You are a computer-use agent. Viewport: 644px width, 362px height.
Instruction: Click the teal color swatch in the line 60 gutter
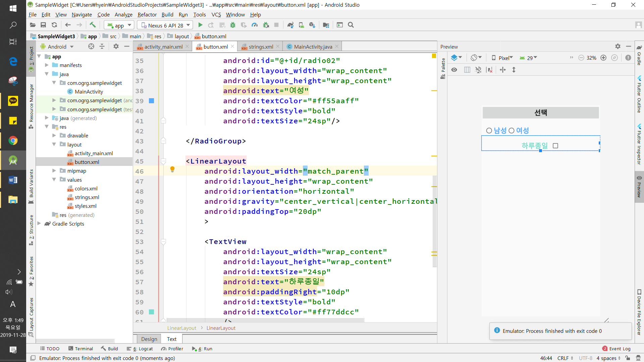[x=151, y=312]
